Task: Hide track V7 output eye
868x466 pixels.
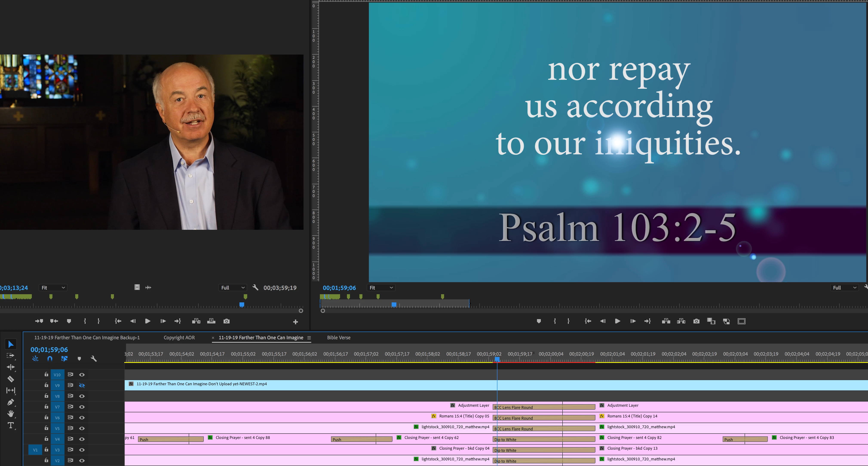Action: [x=81, y=407]
